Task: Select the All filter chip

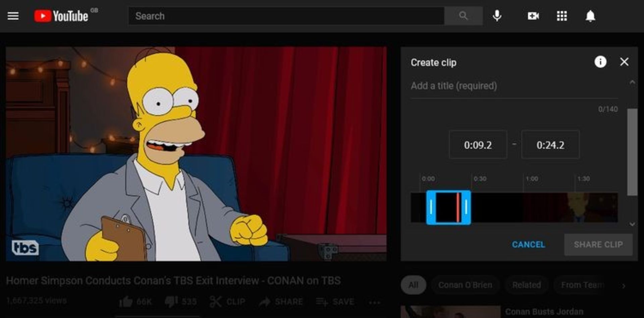Action: [413, 285]
